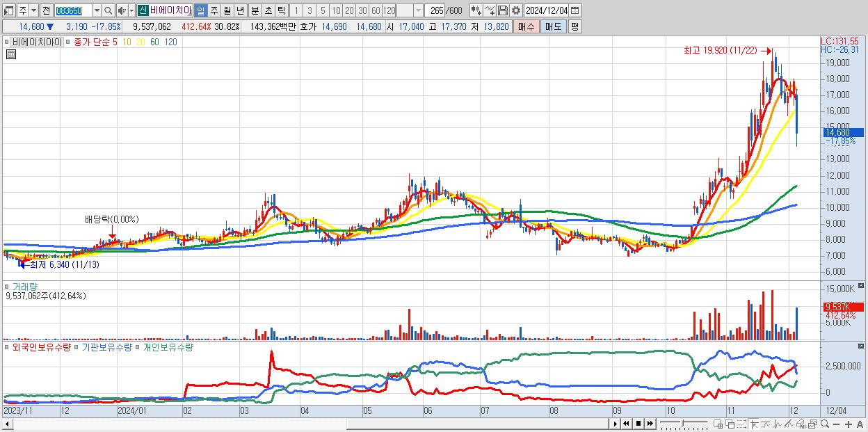Select the 틱 (tick) period button
868x432 pixels.
(x=281, y=10)
